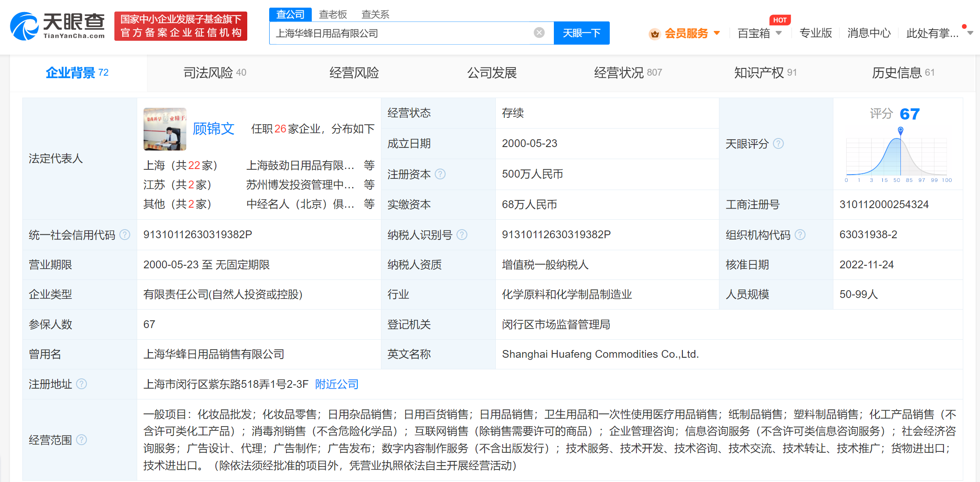Open help icon beside 注册地址

click(81, 384)
